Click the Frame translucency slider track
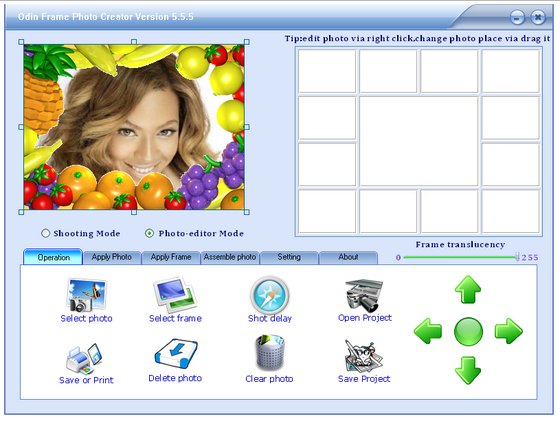 [x=461, y=257]
